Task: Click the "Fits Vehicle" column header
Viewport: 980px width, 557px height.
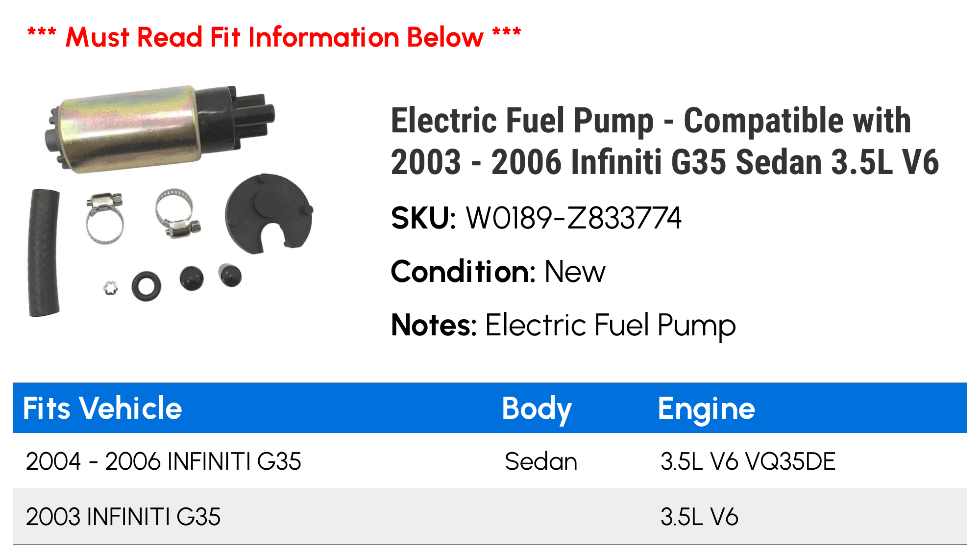Action: (x=102, y=408)
